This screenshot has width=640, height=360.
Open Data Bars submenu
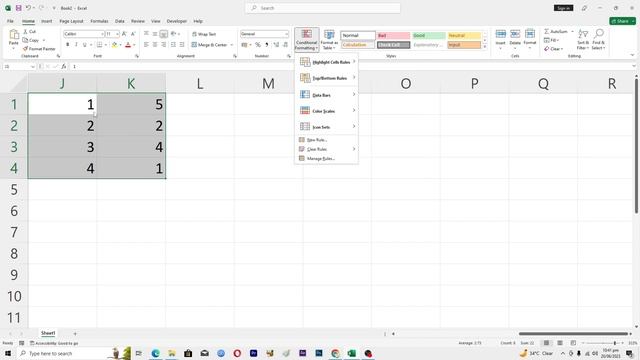point(327,95)
